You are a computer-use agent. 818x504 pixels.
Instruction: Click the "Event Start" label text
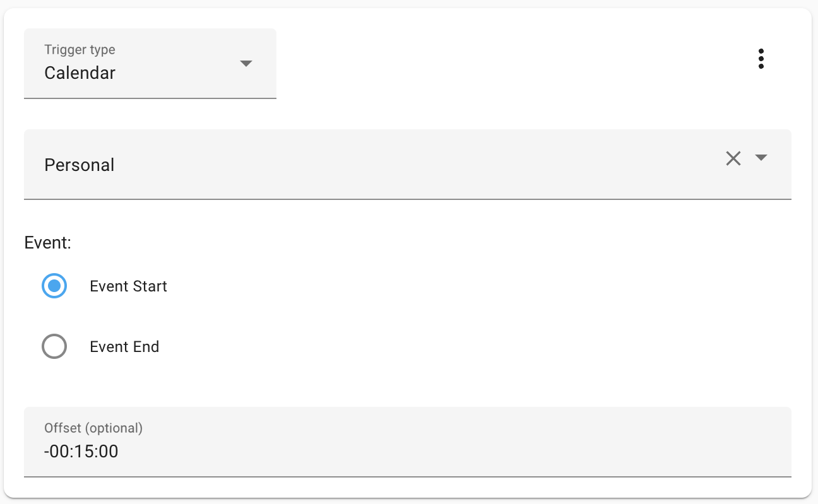(128, 286)
